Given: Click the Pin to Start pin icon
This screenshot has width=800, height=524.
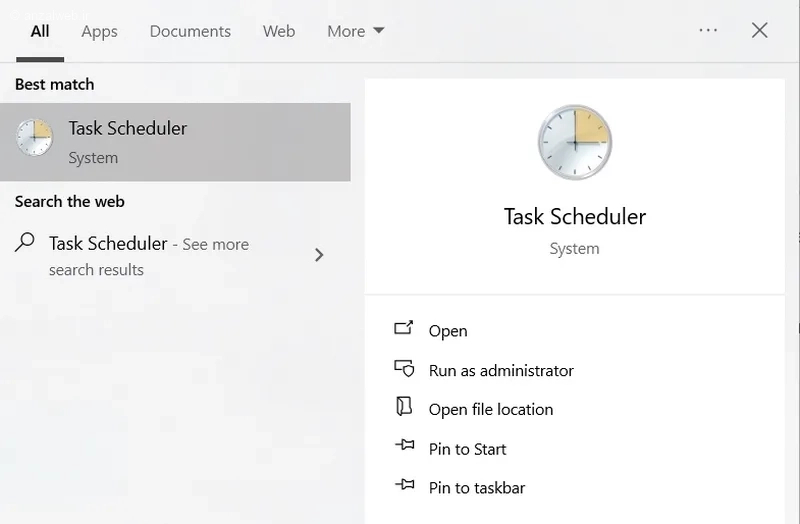Looking at the screenshot, I should coord(405,445).
